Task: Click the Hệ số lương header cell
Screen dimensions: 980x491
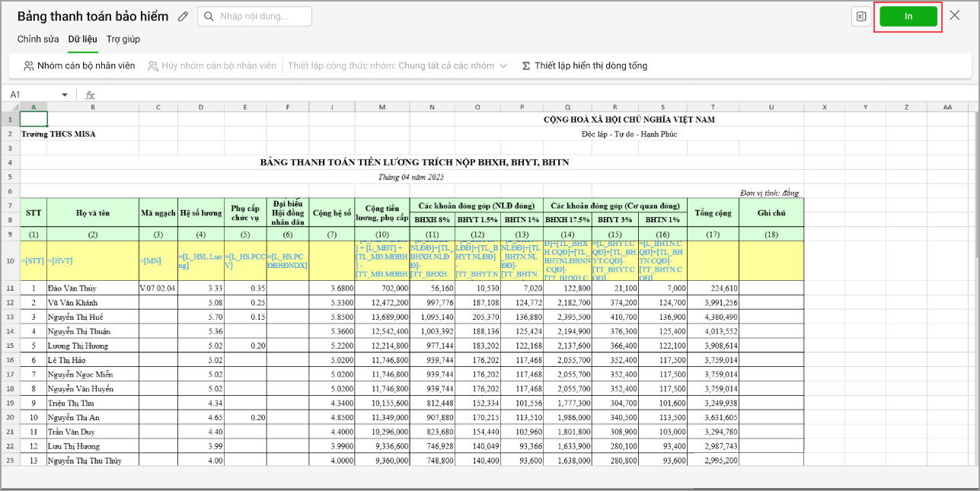Action: [x=201, y=212]
